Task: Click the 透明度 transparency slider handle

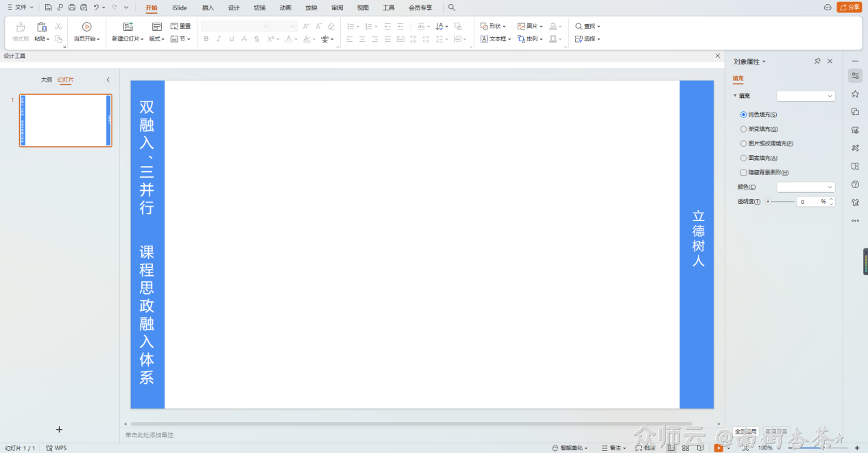Action: pyautogui.click(x=768, y=202)
